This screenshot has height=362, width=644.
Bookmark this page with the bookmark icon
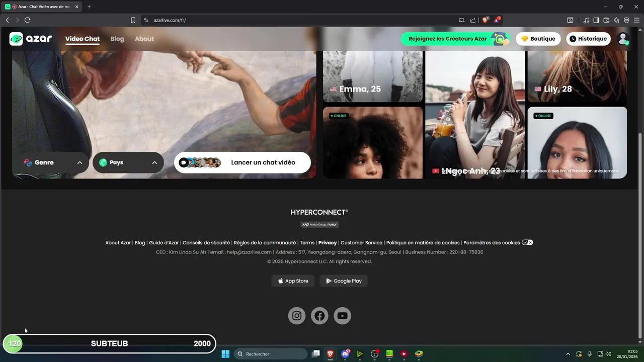(133, 20)
